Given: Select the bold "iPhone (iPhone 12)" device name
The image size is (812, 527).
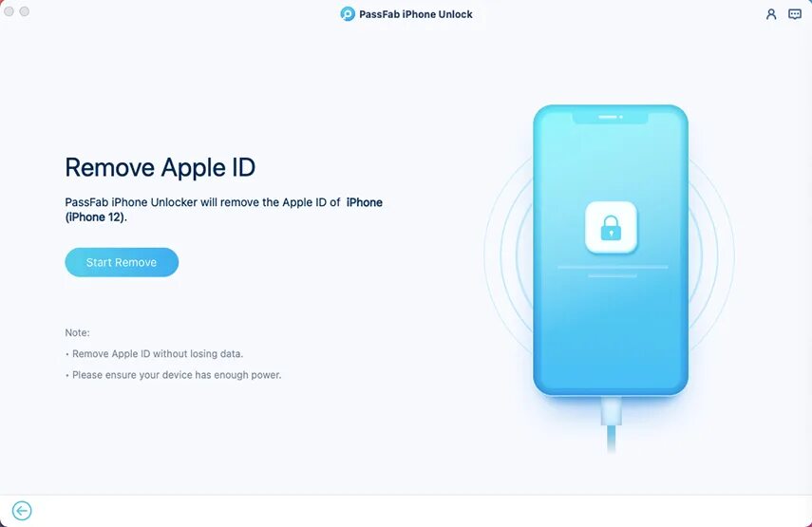Looking at the screenshot, I should 224,210.
